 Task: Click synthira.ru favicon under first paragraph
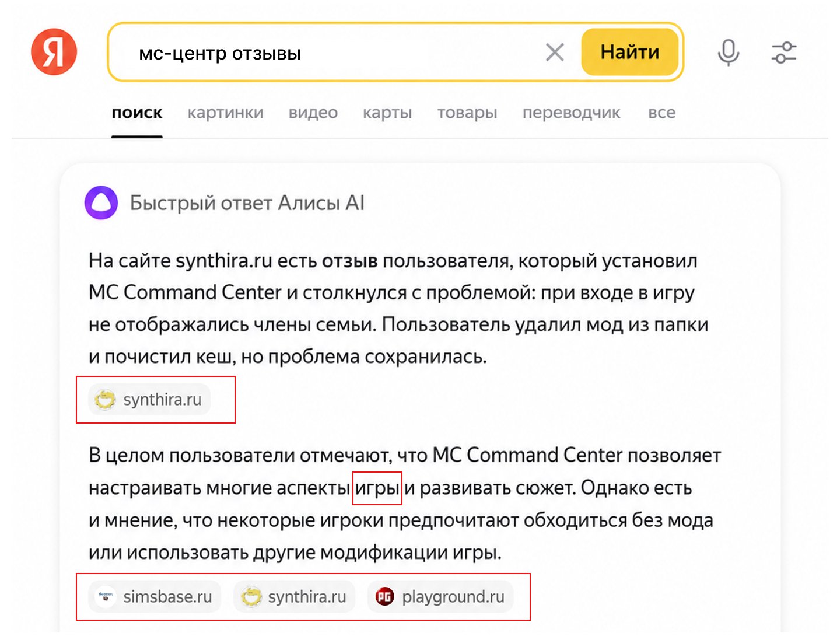(106, 400)
